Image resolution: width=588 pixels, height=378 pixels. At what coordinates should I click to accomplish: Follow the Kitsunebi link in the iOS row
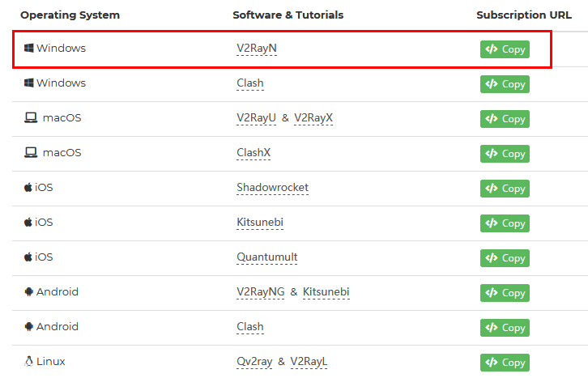pos(260,223)
